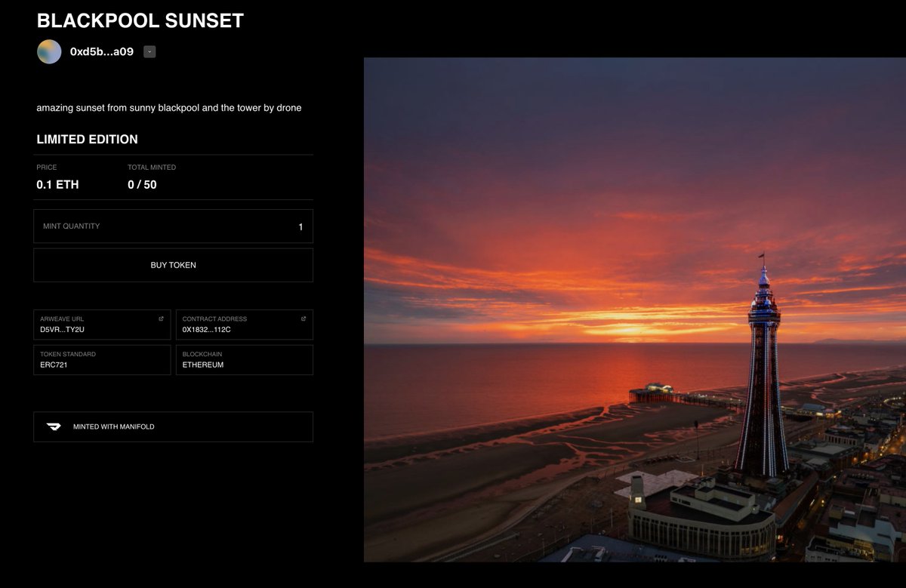The image size is (906, 588).
Task: Click the LIMITED EDITION heading
Action: (87, 139)
